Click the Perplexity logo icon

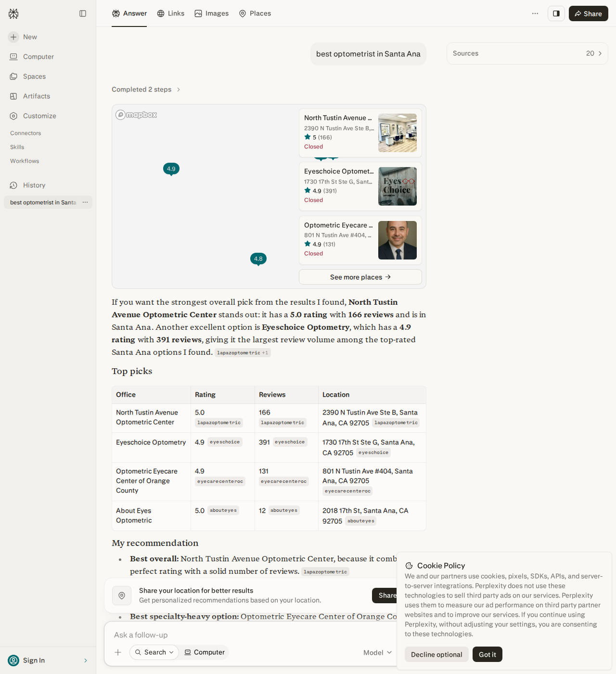coord(13,13)
